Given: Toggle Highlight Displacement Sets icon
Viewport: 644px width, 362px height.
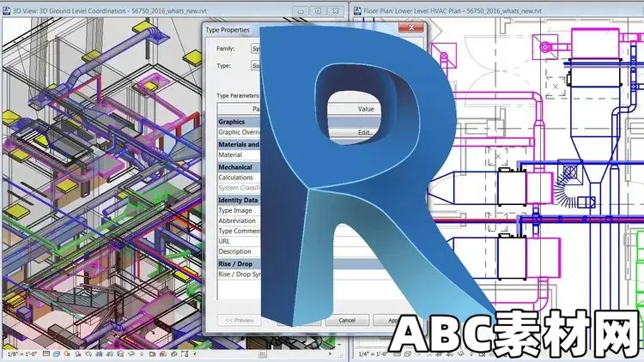Looking at the screenshot, I should coord(173,353).
